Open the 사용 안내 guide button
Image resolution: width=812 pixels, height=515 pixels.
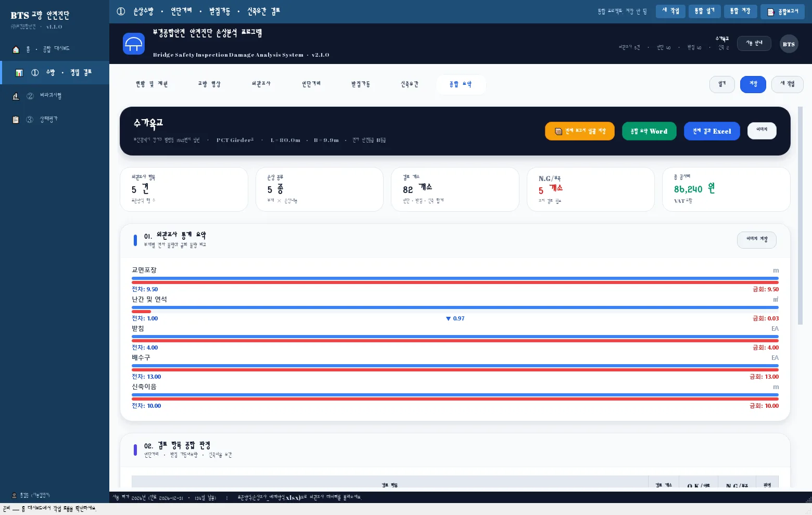754,44
